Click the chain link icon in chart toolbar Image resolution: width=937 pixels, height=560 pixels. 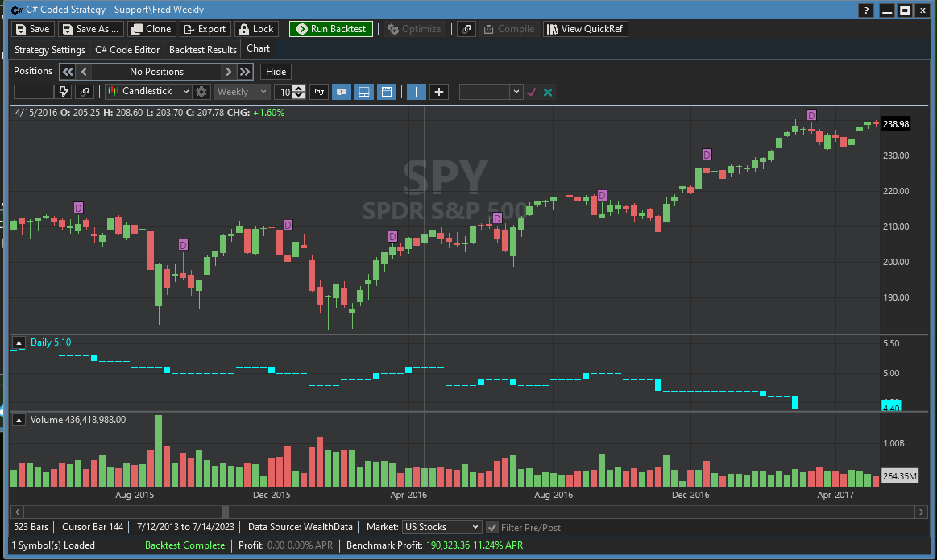tap(85, 91)
